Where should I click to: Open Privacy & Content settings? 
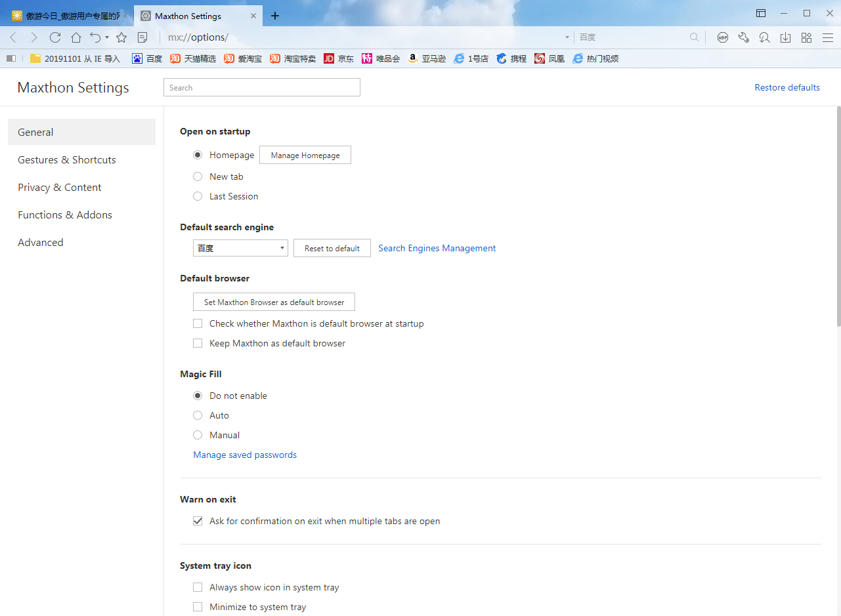coord(81,187)
